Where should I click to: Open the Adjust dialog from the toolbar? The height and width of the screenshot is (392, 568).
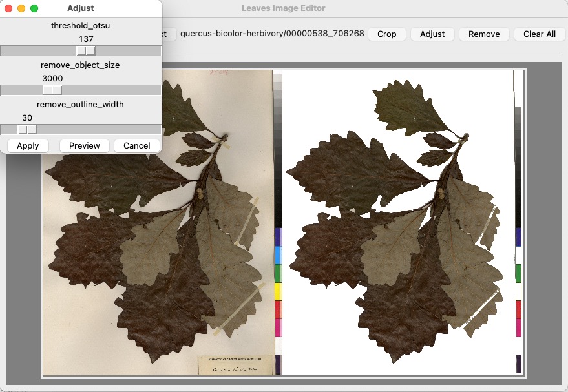(x=432, y=34)
